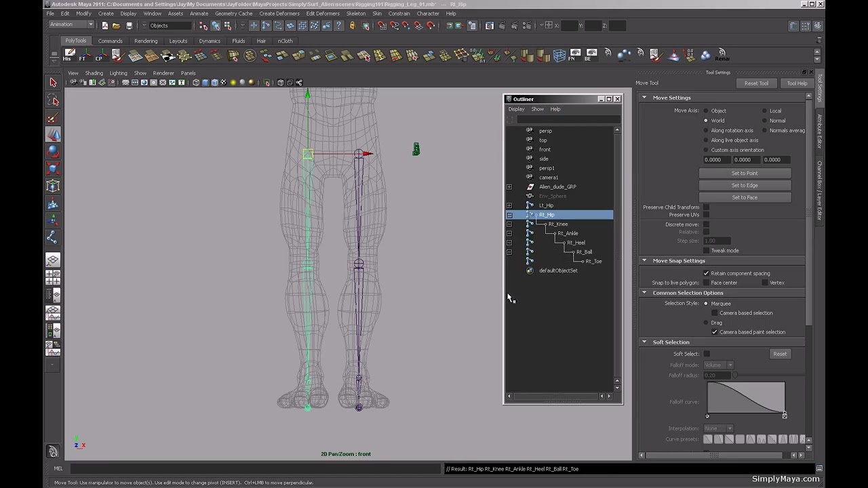868x488 pixels.
Task: Open Outliner Display menu
Action: coord(516,109)
